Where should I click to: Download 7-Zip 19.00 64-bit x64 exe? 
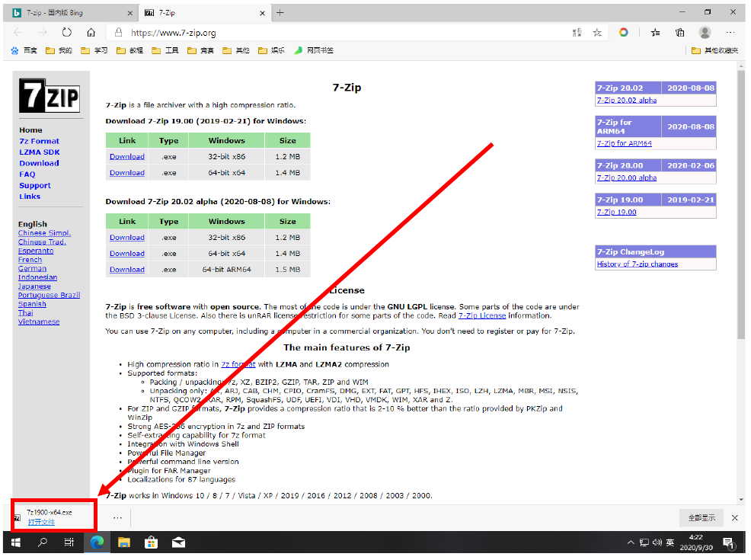coord(126,173)
